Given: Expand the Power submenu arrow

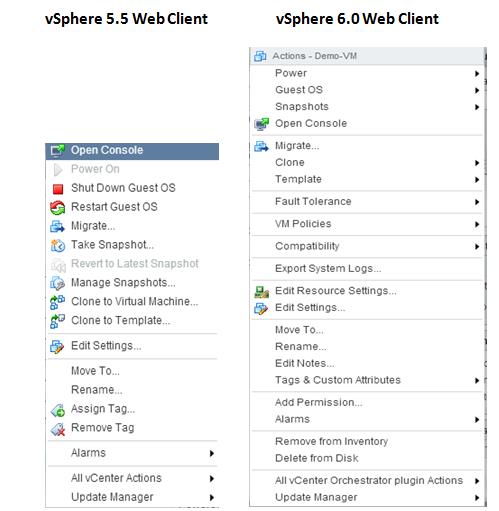Looking at the screenshot, I should (x=477, y=74).
